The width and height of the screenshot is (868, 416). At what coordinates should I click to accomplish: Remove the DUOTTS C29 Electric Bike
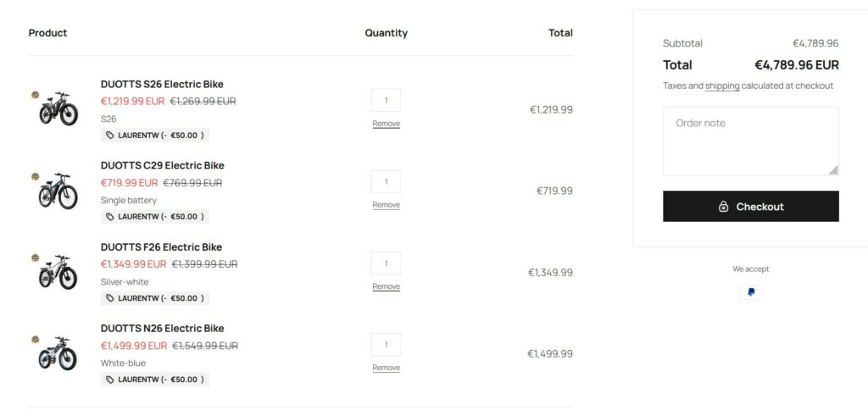click(x=386, y=205)
